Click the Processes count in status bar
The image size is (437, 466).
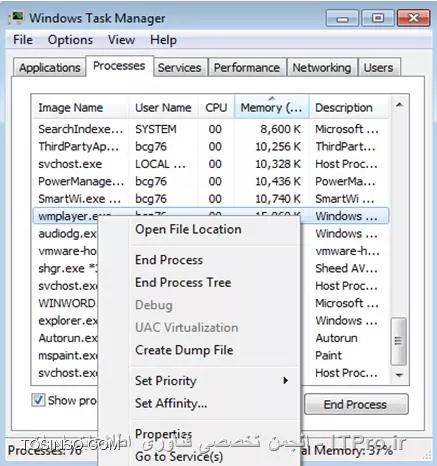pos(45,451)
